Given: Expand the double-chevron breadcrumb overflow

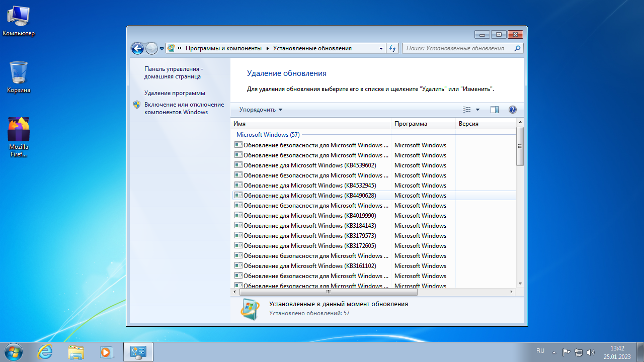Looking at the screenshot, I should point(180,49).
